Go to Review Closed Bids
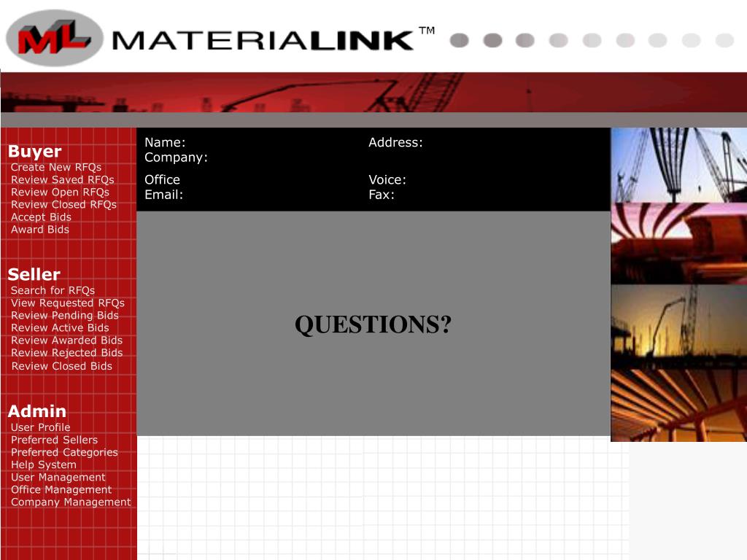 (x=62, y=366)
